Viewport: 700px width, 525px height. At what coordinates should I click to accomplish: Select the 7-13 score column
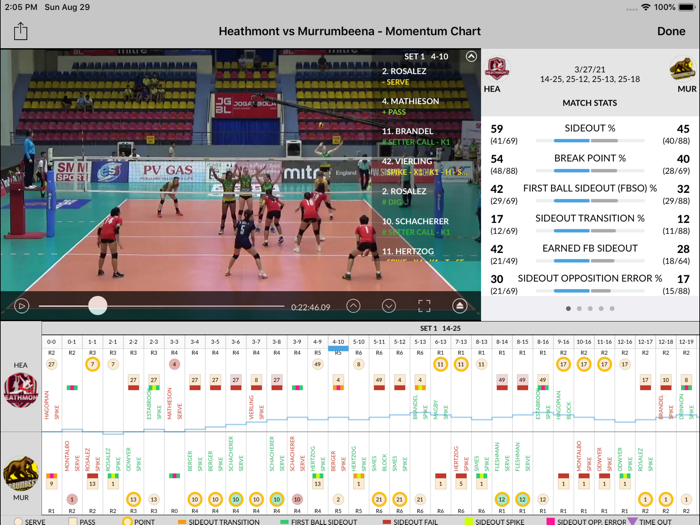pos(461,342)
